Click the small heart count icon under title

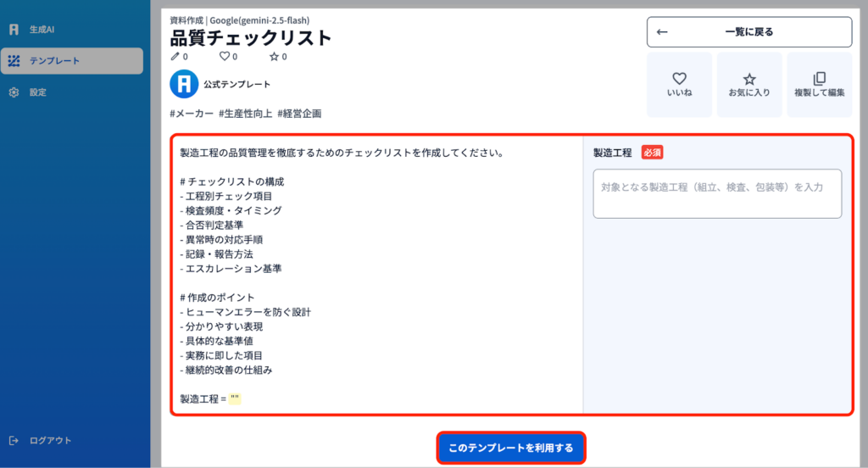[x=225, y=57]
